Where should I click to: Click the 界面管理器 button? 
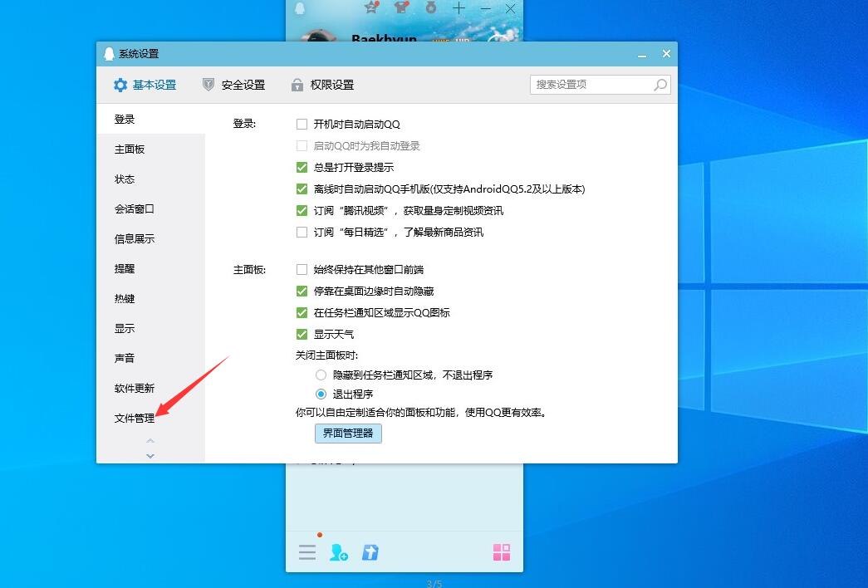(x=348, y=433)
